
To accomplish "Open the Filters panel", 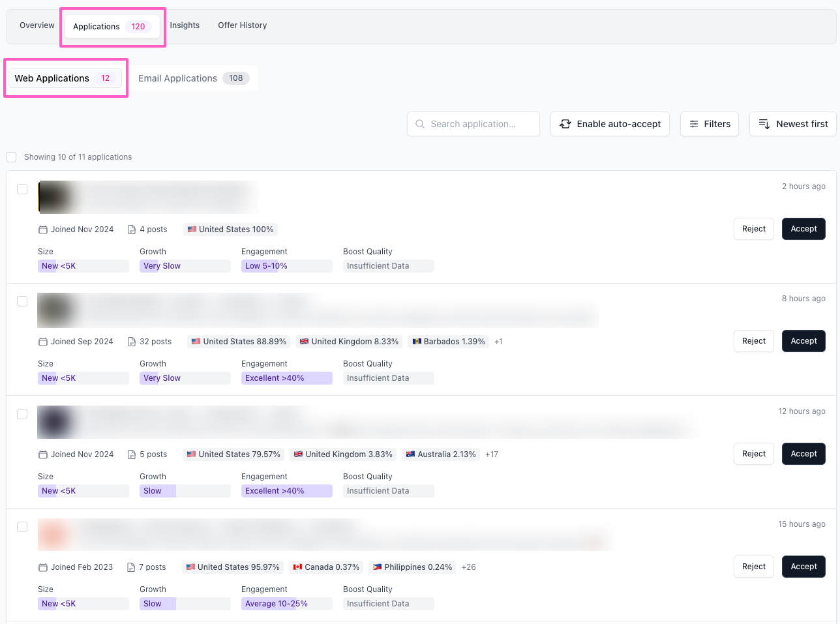I will [x=710, y=124].
